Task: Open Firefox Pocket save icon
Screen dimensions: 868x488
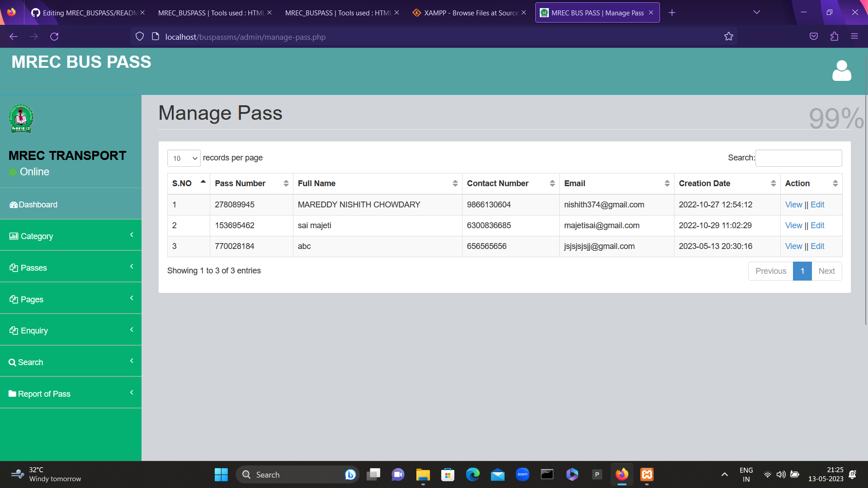Action: point(814,37)
